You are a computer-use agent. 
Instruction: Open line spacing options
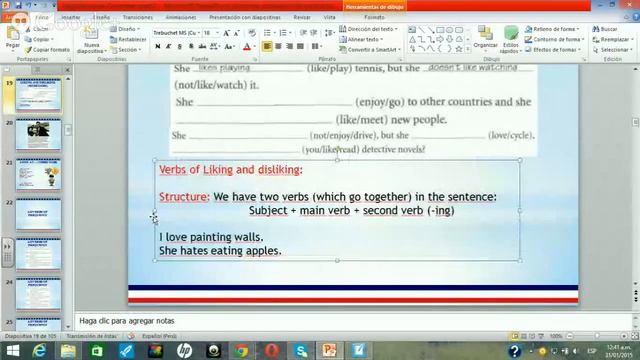[x=329, y=33]
